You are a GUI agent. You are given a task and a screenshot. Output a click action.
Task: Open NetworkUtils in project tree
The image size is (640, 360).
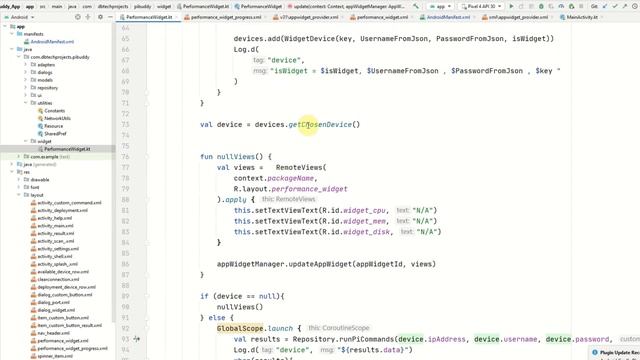pos(57,118)
